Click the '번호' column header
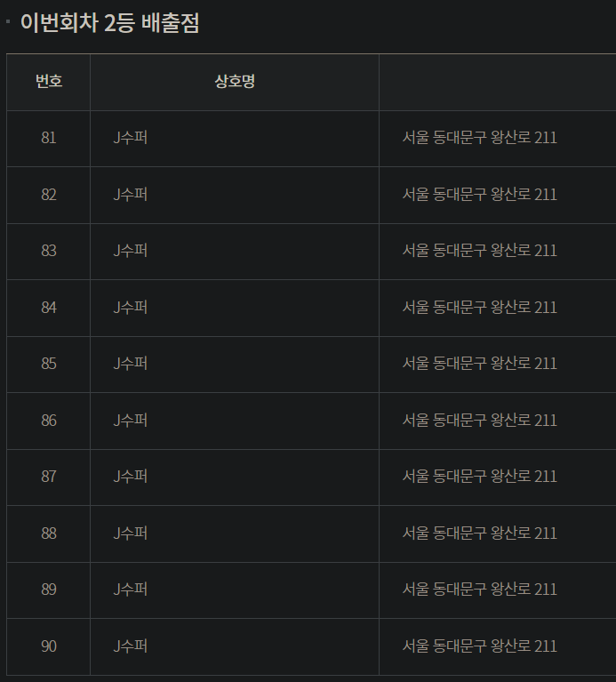 (48, 83)
